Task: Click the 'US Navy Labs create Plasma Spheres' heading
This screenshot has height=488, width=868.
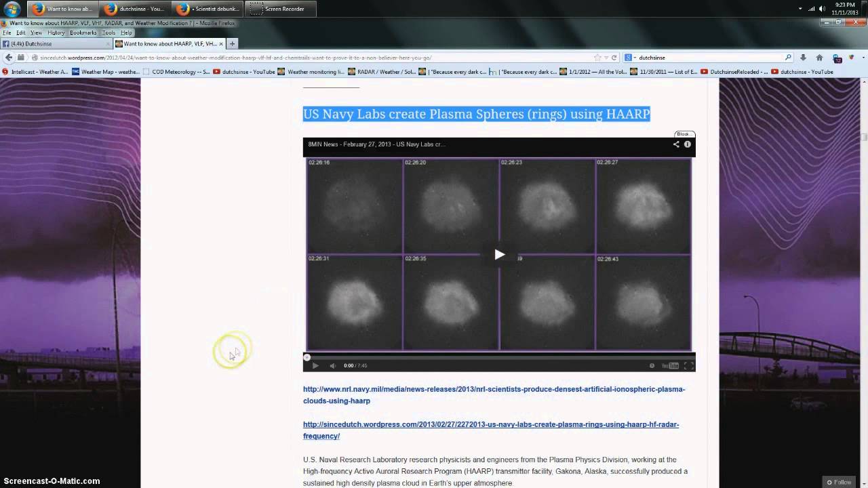Action: (476, 114)
